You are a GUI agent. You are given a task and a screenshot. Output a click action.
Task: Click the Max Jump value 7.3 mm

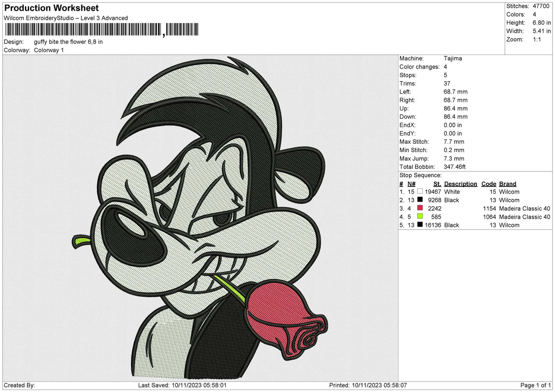pyautogui.click(x=454, y=158)
